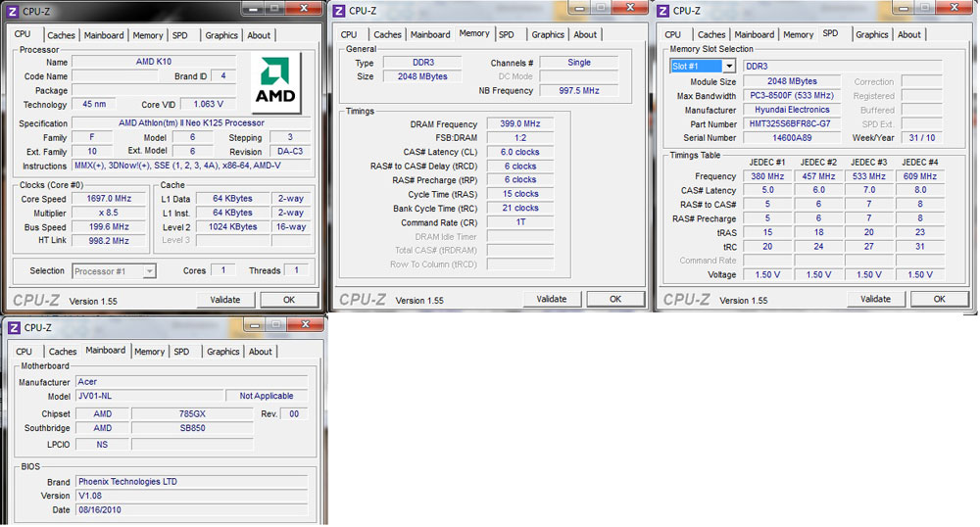Select SPD tab in Memory window
The width and height of the screenshot is (980, 527).
pyautogui.click(x=507, y=35)
